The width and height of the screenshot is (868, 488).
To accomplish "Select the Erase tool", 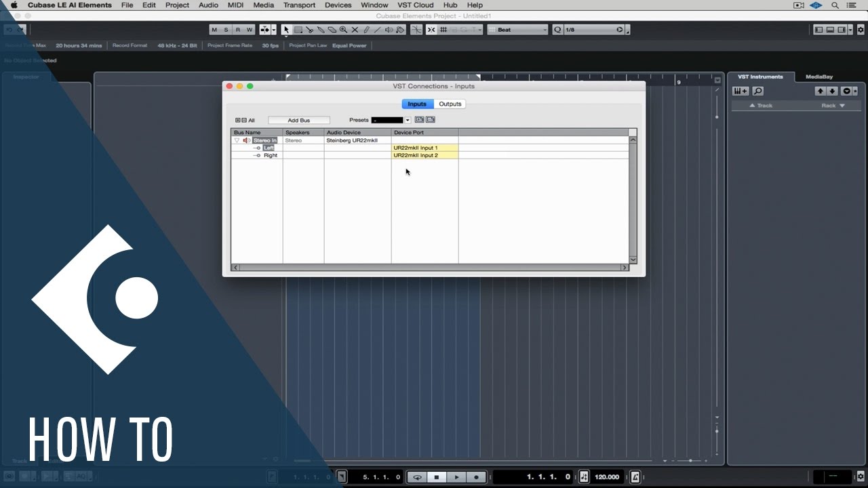I will (332, 30).
